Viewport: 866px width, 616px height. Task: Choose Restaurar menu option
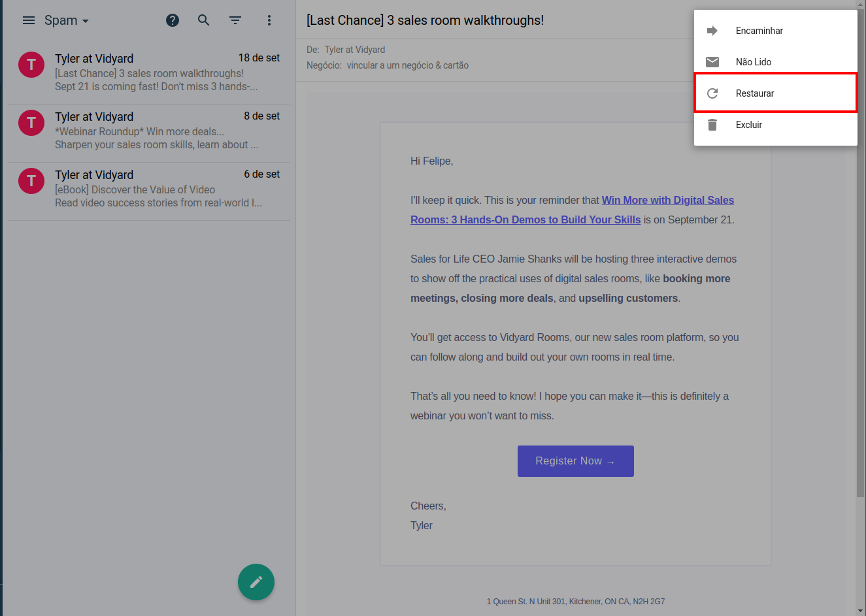pos(776,93)
